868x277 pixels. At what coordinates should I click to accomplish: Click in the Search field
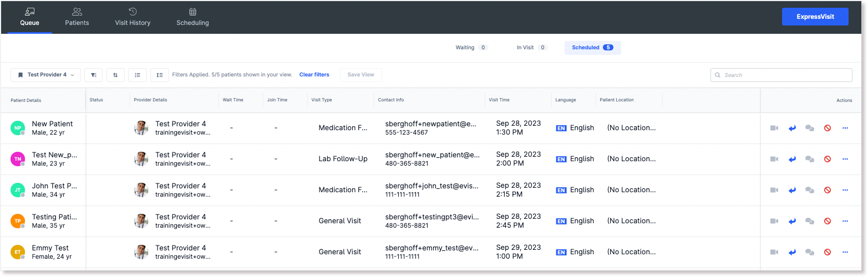coord(781,75)
